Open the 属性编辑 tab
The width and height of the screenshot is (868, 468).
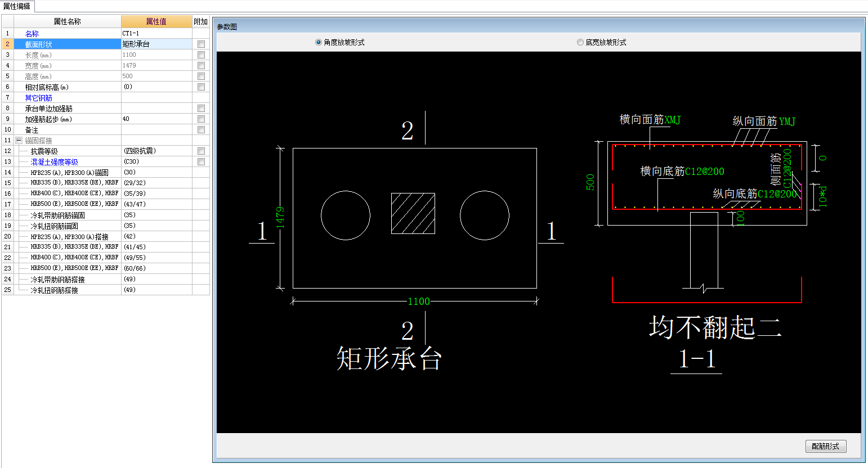click(17, 6)
